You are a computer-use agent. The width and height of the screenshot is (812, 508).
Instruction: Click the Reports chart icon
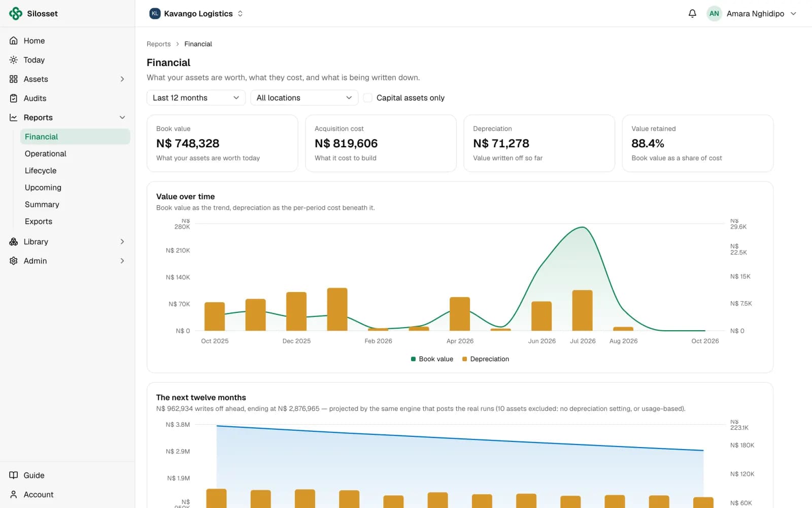(x=14, y=118)
